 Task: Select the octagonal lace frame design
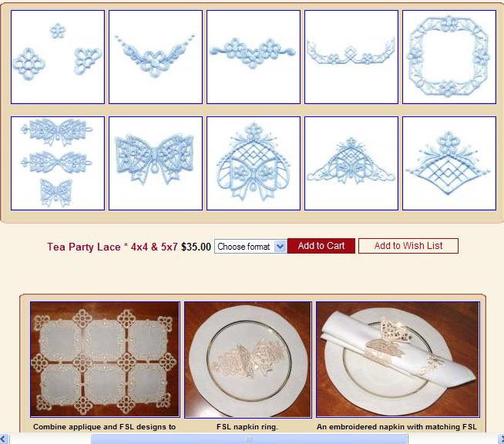449,57
